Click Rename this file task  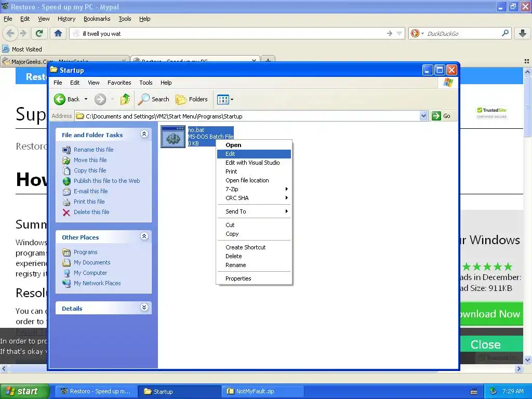(94, 150)
